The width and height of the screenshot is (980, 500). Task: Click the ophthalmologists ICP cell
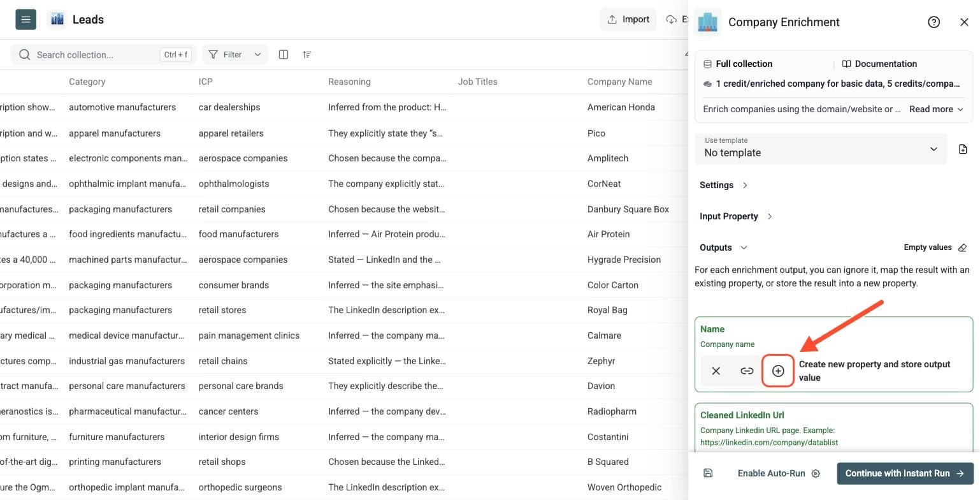point(234,184)
